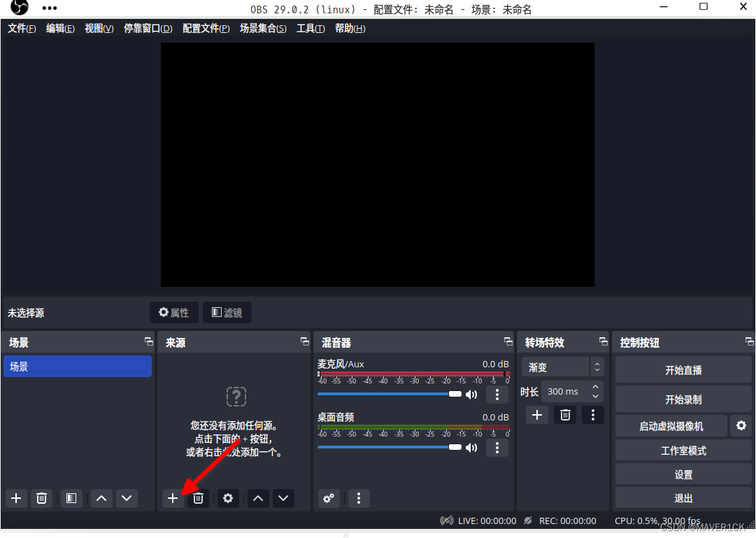Open 桌面音频 three-dot options menu
756x538 pixels.
pyautogui.click(x=497, y=448)
